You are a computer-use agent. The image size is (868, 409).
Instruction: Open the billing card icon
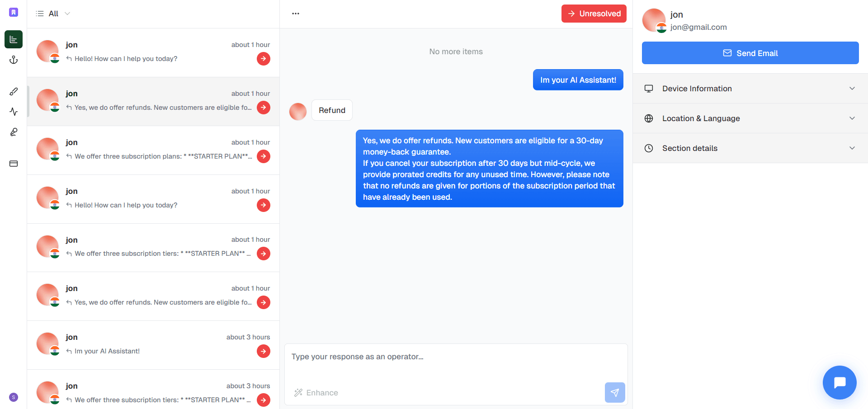[14, 164]
